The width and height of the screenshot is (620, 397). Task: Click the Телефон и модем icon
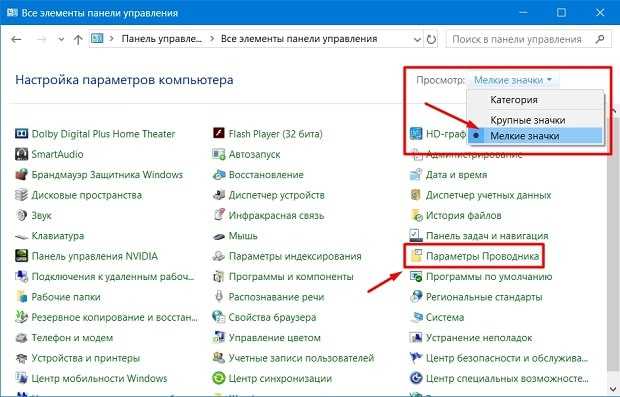[21, 338]
